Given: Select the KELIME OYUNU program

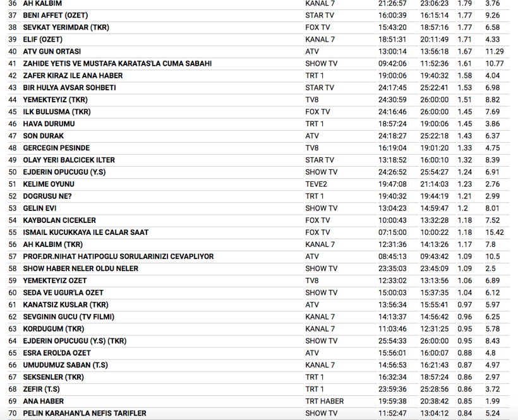Looking at the screenshot, I should tap(49, 184).
